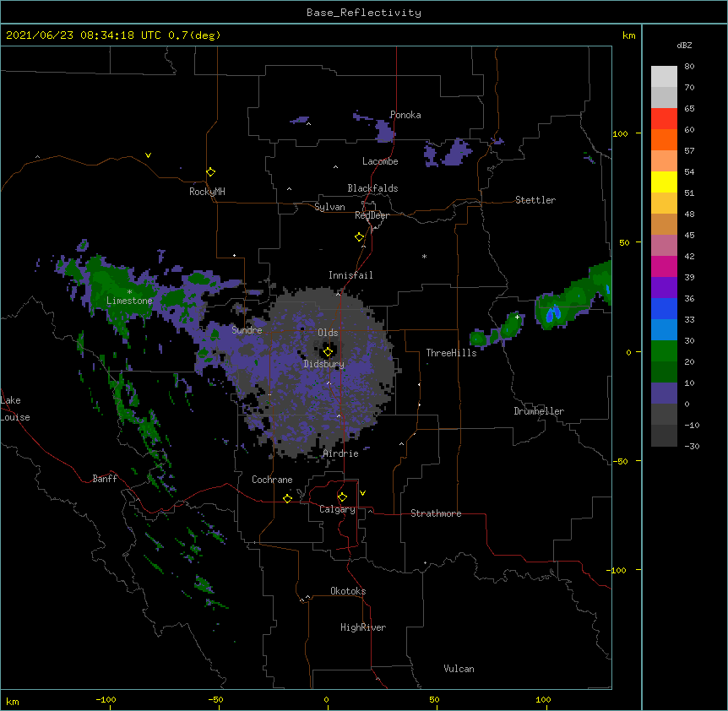Click the Calgary city label
The image size is (728, 711).
tap(337, 509)
